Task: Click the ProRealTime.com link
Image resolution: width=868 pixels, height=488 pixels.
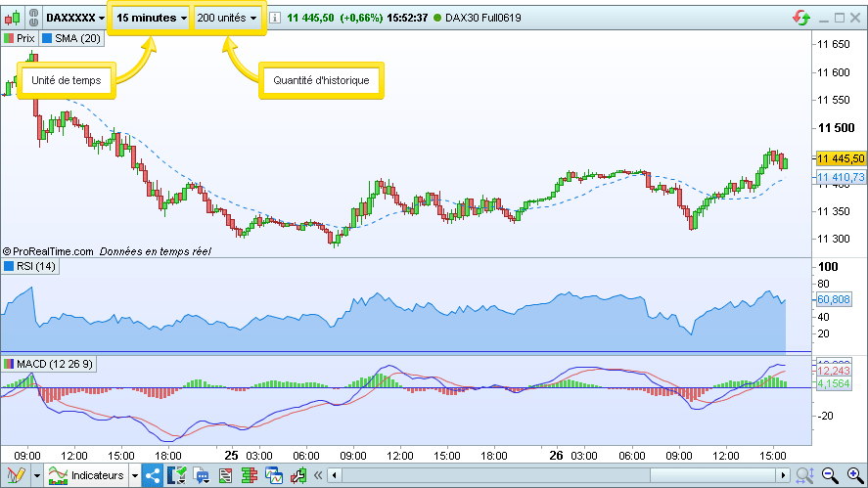Action: pyautogui.click(x=48, y=251)
